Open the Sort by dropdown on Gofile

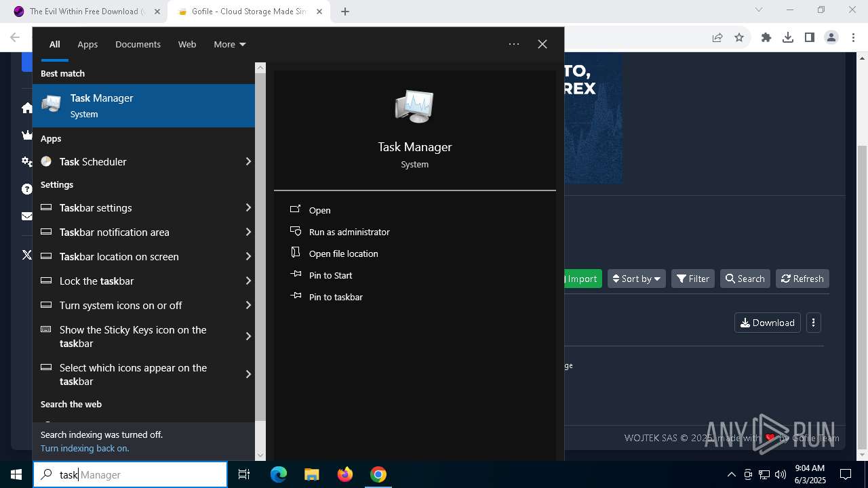click(x=637, y=279)
